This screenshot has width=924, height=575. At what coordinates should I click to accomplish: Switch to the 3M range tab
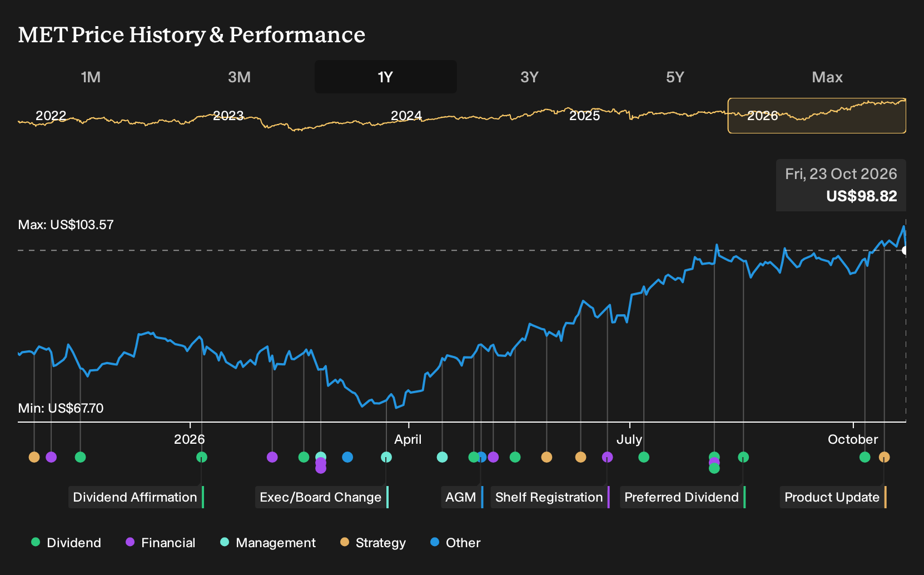point(239,77)
